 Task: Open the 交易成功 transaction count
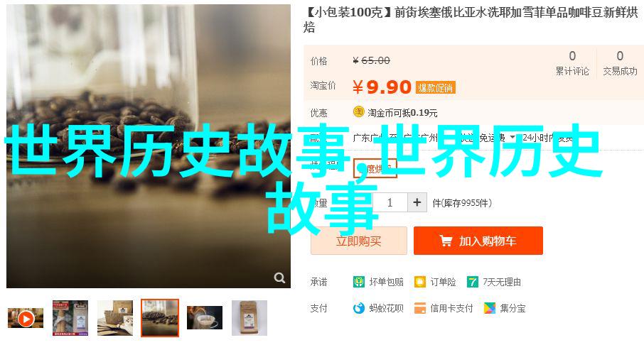pos(620,62)
